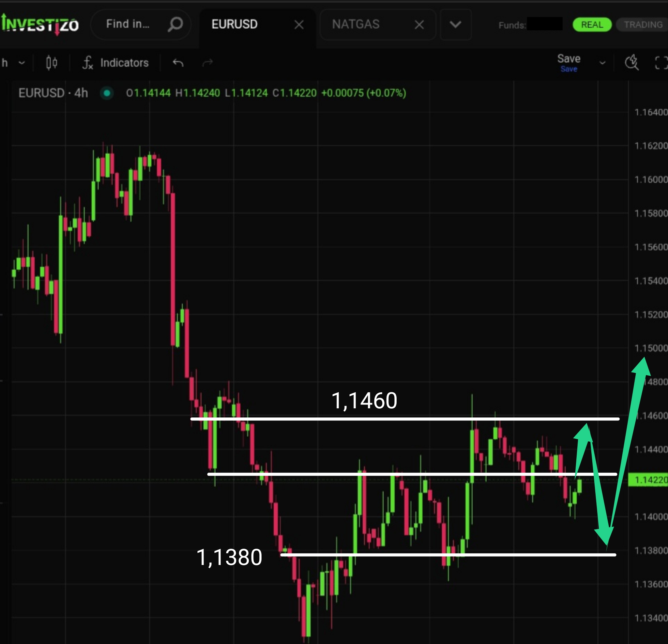
Task: Click the EURUSD · 4h symbol legend
Action: pyautogui.click(x=53, y=93)
